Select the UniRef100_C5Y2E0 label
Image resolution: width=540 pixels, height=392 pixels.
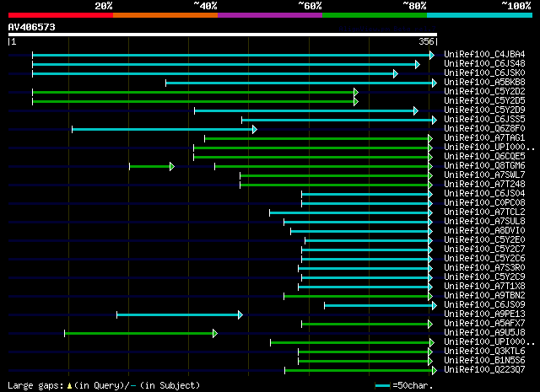pyautogui.click(x=484, y=240)
